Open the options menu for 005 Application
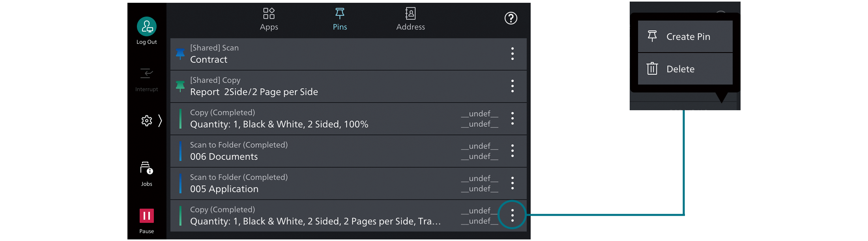This screenshot has height=241, width=868. (512, 183)
